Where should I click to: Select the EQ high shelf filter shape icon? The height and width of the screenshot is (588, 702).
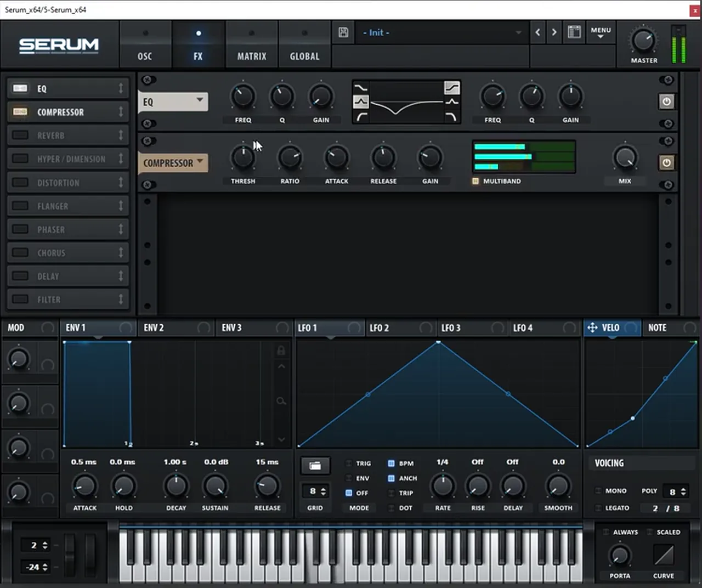452,88
